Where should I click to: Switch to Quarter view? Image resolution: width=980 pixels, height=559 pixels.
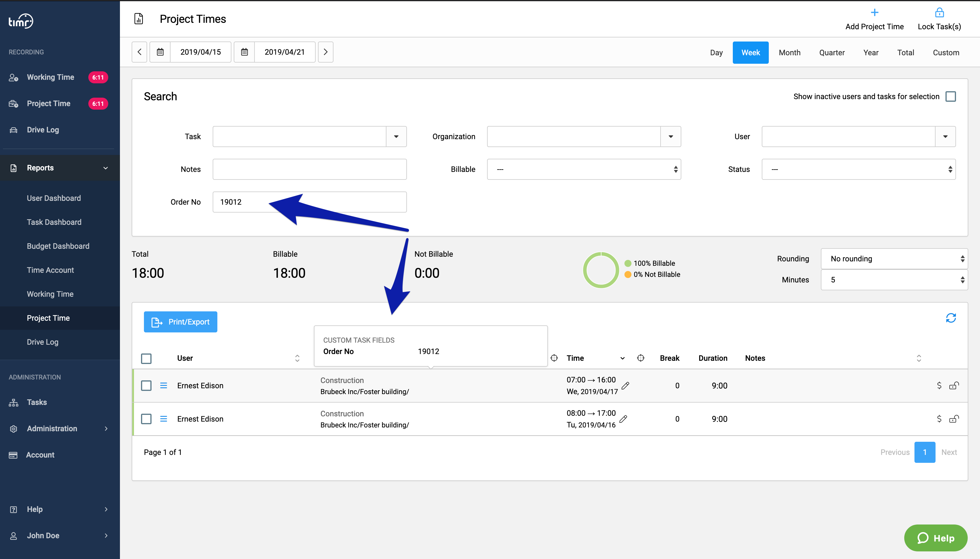point(832,53)
